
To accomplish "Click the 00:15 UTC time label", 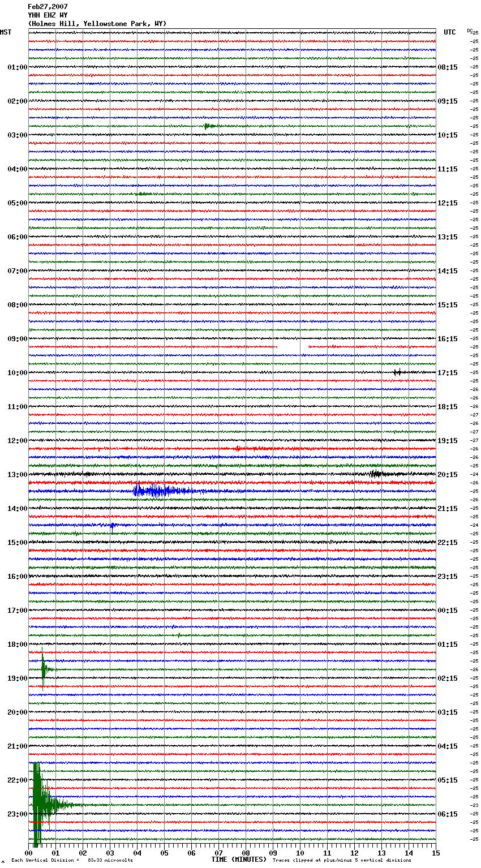I will tap(448, 611).
